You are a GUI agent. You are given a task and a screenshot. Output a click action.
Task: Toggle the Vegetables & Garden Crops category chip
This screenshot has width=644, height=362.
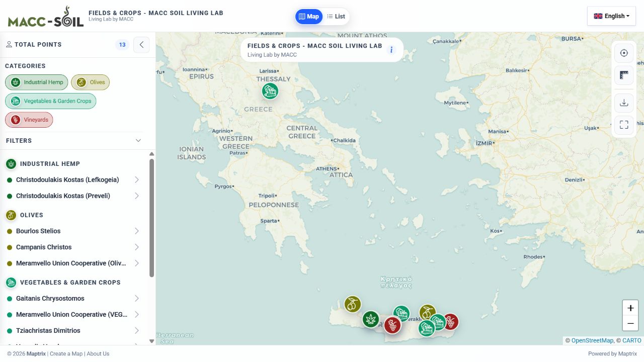click(x=50, y=101)
